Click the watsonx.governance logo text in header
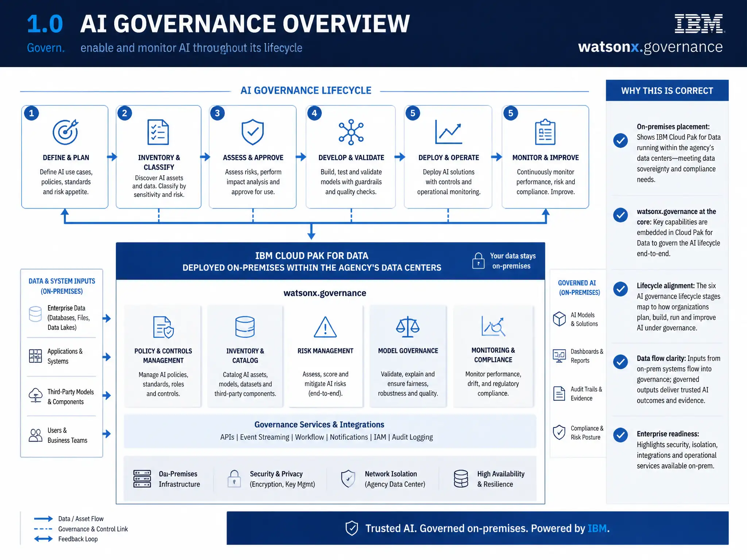This screenshot has width=747, height=560. 650,47
